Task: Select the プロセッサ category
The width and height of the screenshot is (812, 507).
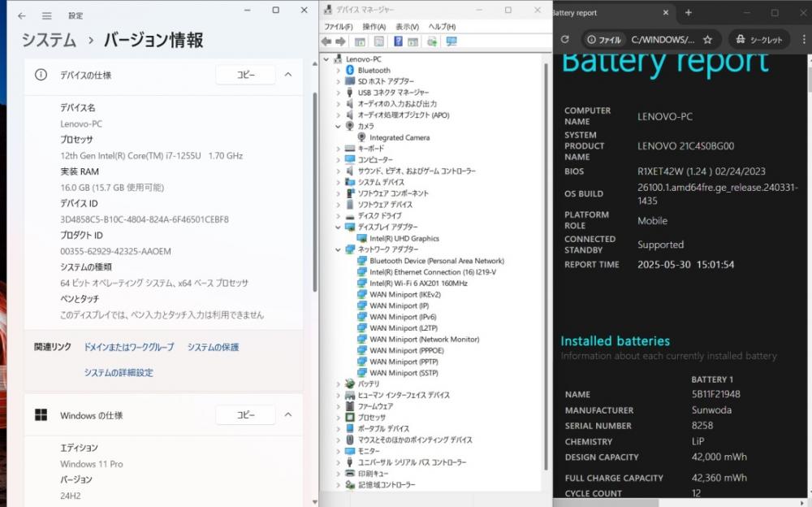Action: click(371, 418)
